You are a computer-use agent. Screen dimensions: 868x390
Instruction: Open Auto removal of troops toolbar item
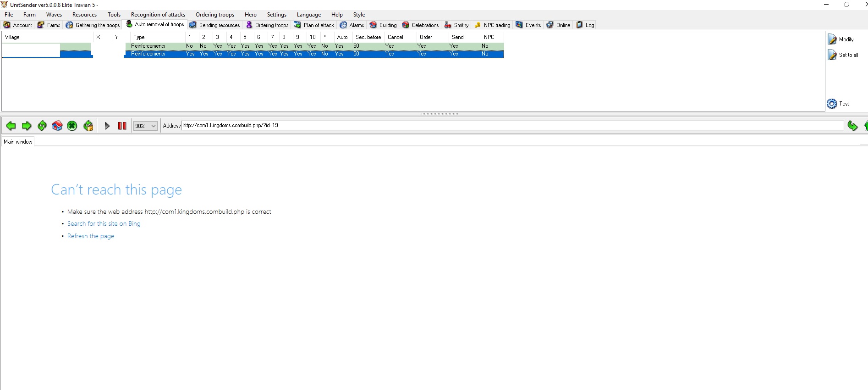[x=155, y=24]
